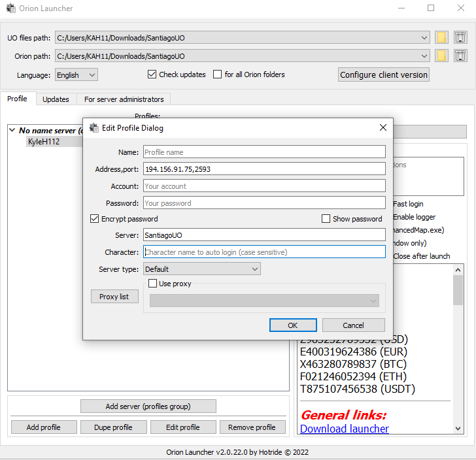Image resolution: width=476 pixels, height=460 pixels.
Task: Click the Account input field
Action: point(264,186)
